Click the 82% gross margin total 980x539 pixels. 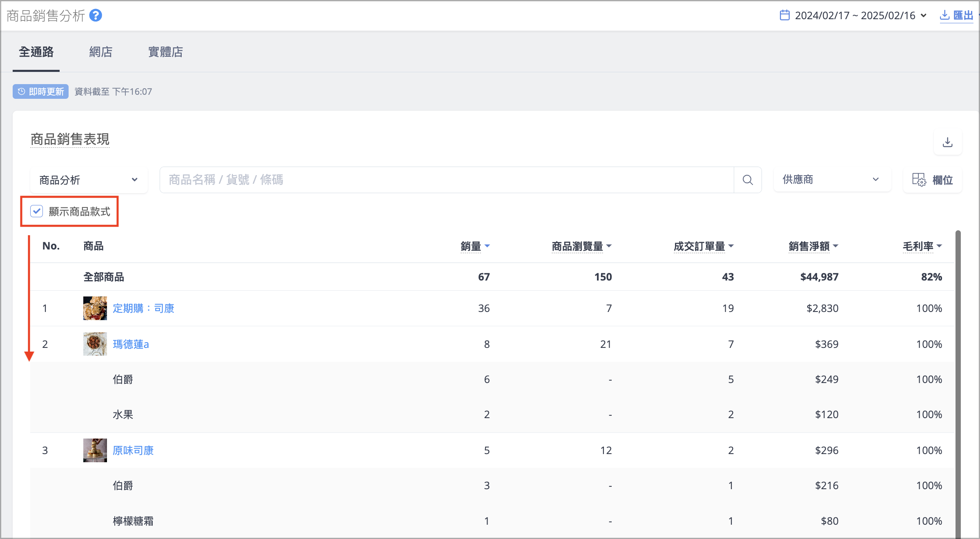point(931,277)
